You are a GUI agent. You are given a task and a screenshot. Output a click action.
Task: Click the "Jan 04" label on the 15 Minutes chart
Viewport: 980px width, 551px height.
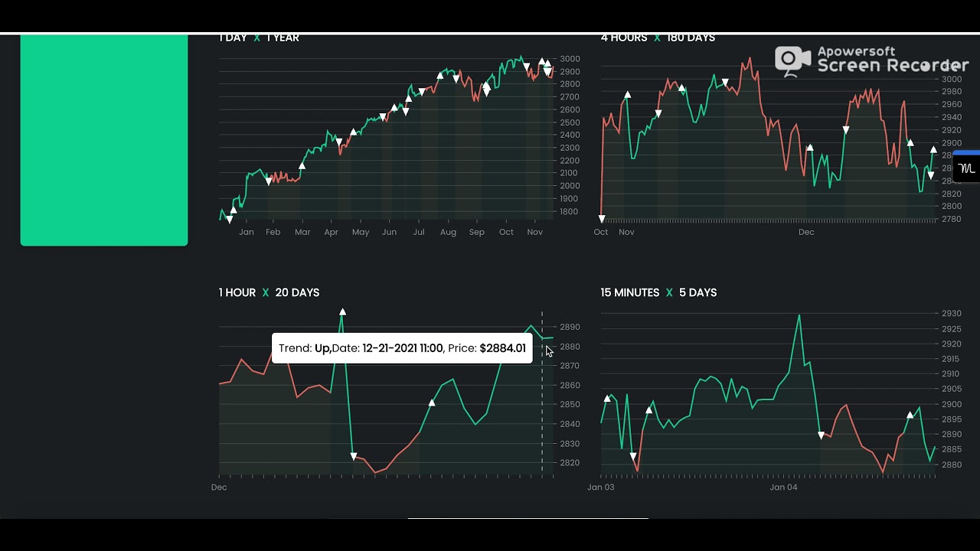[x=783, y=487]
